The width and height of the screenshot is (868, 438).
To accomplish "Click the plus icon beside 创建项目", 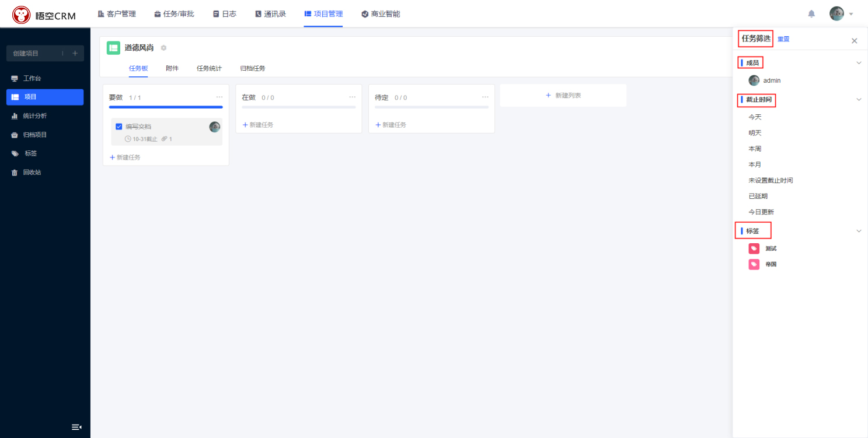I will click(x=75, y=53).
